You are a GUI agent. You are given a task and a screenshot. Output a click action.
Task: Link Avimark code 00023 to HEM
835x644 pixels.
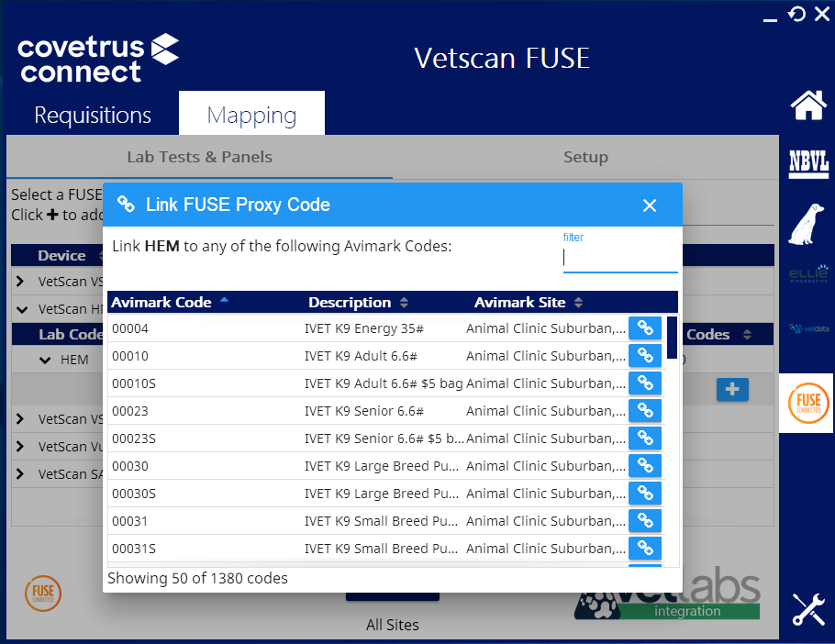click(645, 410)
